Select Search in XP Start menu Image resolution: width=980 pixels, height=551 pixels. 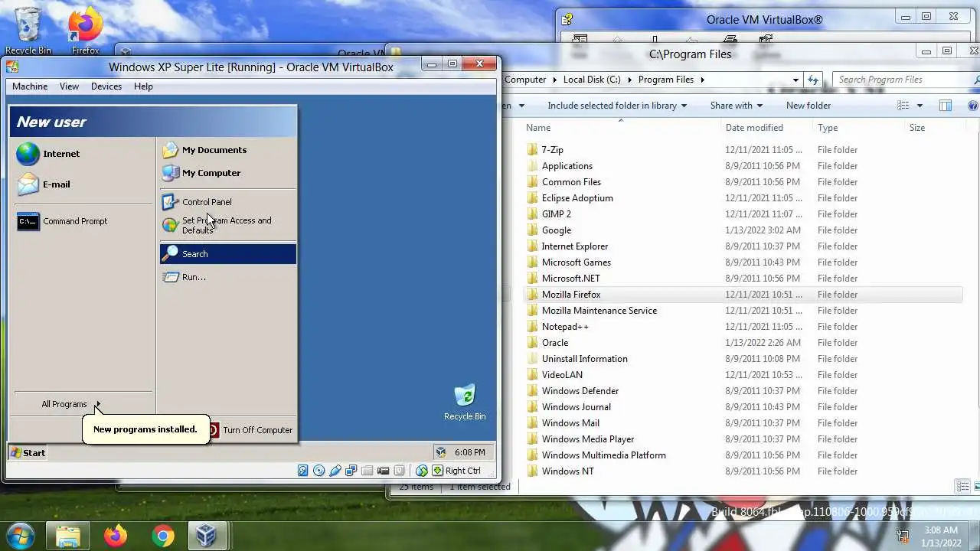pos(227,254)
